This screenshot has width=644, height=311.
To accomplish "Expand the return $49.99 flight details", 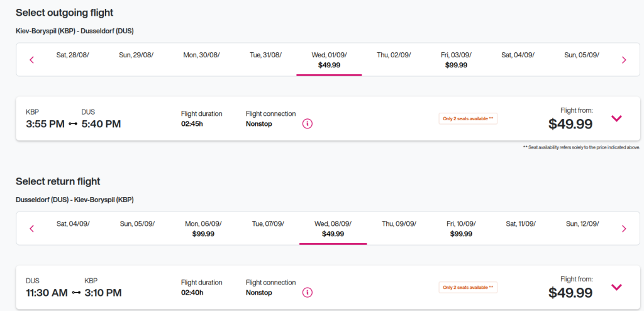I will pos(616,287).
